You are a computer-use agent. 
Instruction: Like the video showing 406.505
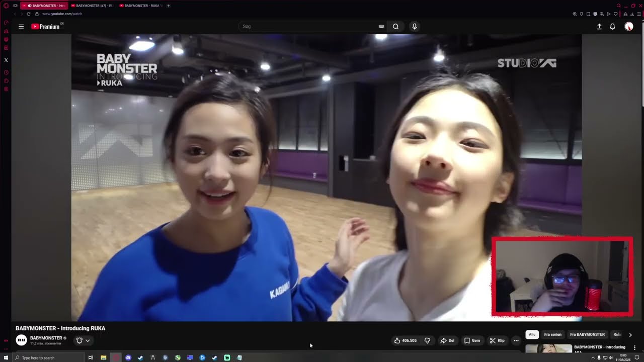(406, 340)
